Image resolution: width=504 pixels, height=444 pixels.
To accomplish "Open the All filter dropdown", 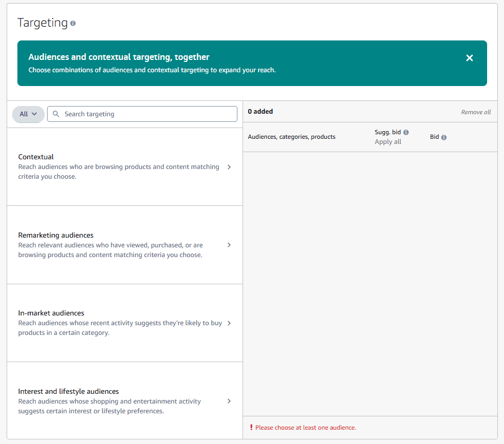I will [28, 114].
